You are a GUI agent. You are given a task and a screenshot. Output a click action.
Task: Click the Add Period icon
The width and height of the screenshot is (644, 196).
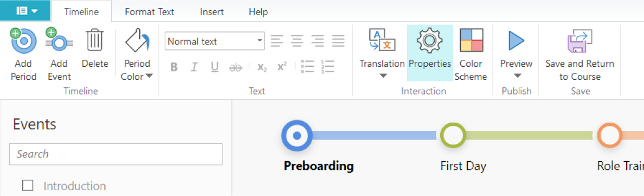click(x=23, y=41)
